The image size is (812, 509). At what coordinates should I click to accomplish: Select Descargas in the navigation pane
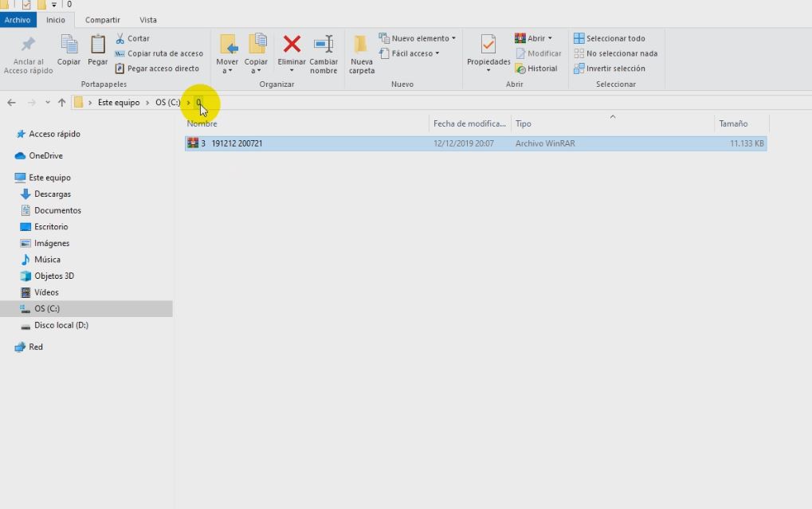click(53, 194)
